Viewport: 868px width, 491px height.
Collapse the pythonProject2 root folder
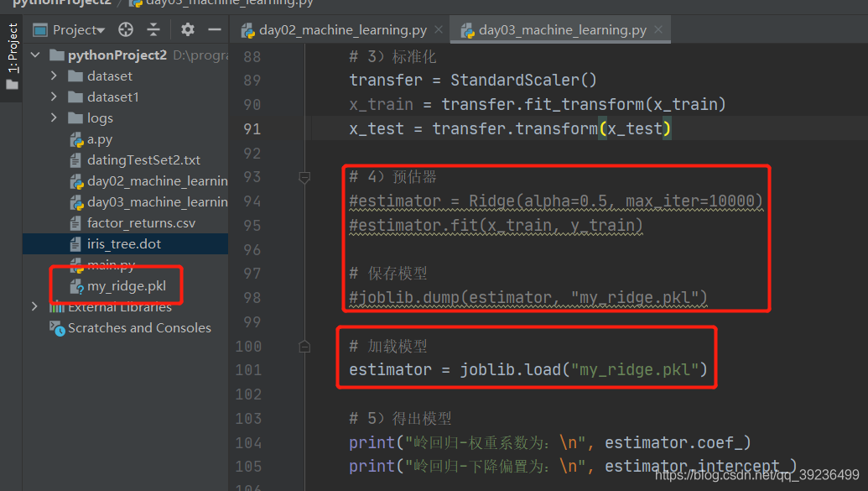[36, 55]
